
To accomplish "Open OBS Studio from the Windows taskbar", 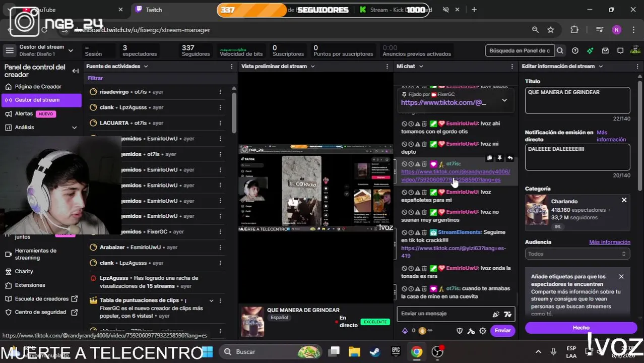I will [x=437, y=352].
